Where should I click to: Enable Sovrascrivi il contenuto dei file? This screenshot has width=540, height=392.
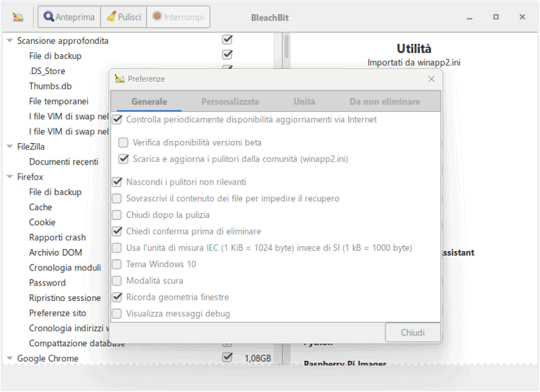[x=117, y=198]
